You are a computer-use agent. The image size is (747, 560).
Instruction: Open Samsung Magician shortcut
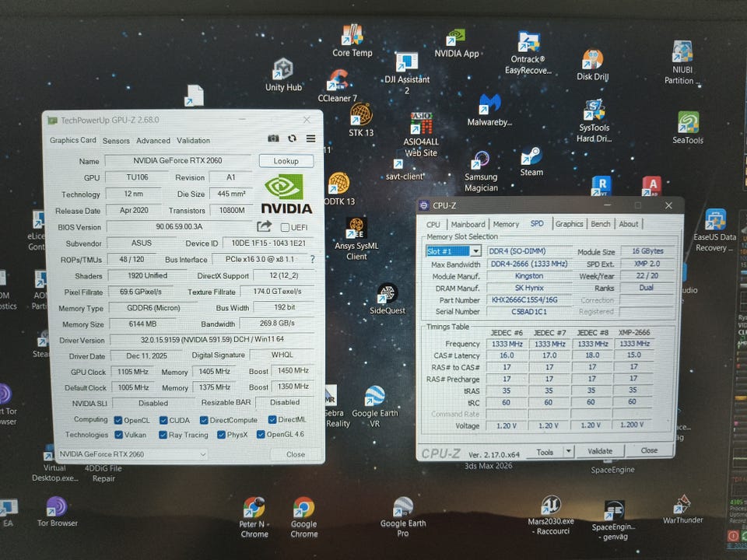(481, 172)
